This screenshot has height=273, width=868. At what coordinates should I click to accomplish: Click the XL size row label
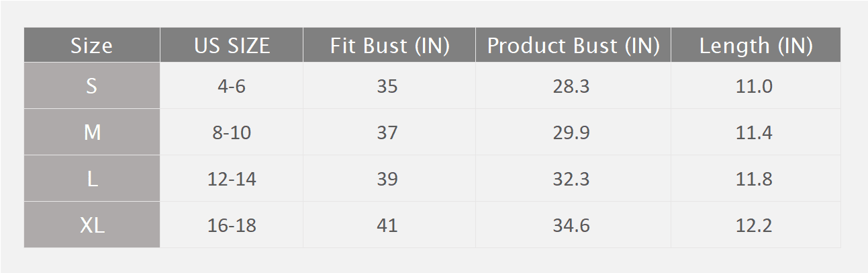click(92, 225)
